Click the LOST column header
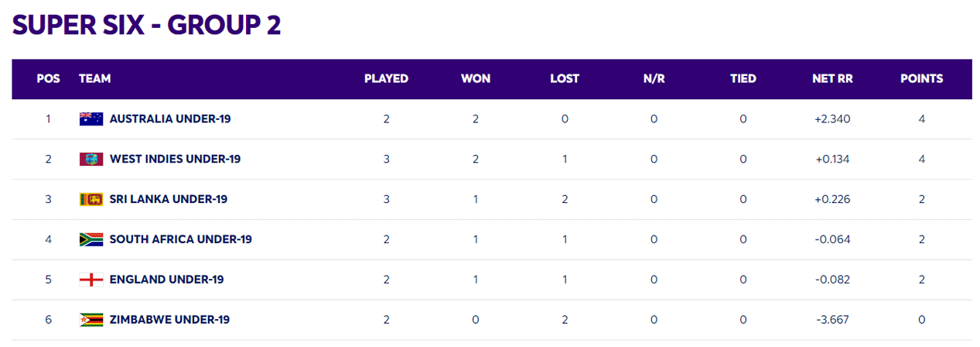Image resolution: width=980 pixels, height=347 pixels. [565, 79]
